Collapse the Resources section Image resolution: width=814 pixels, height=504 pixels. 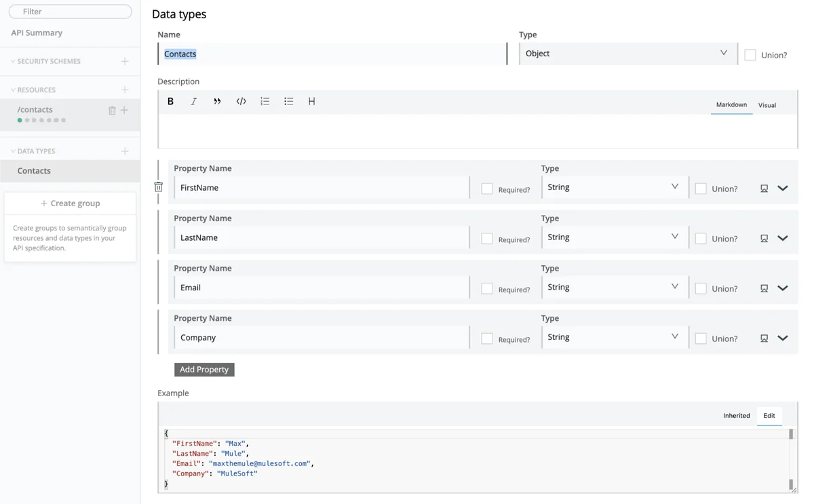[13, 90]
